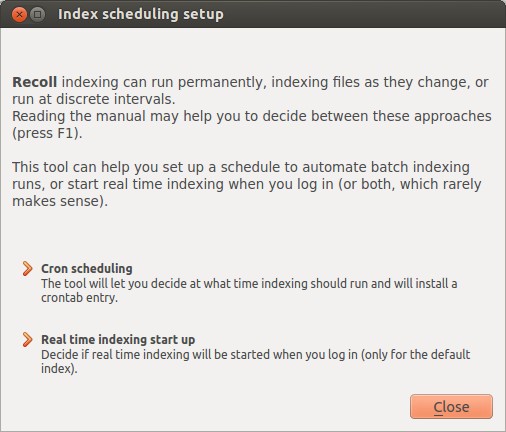Click the orange Close button
The height and width of the screenshot is (432, 506).
pyautogui.click(x=451, y=407)
